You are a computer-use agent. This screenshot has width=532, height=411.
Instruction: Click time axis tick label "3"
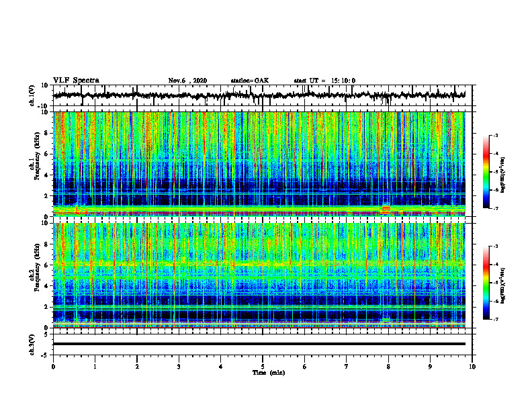pos(179,367)
